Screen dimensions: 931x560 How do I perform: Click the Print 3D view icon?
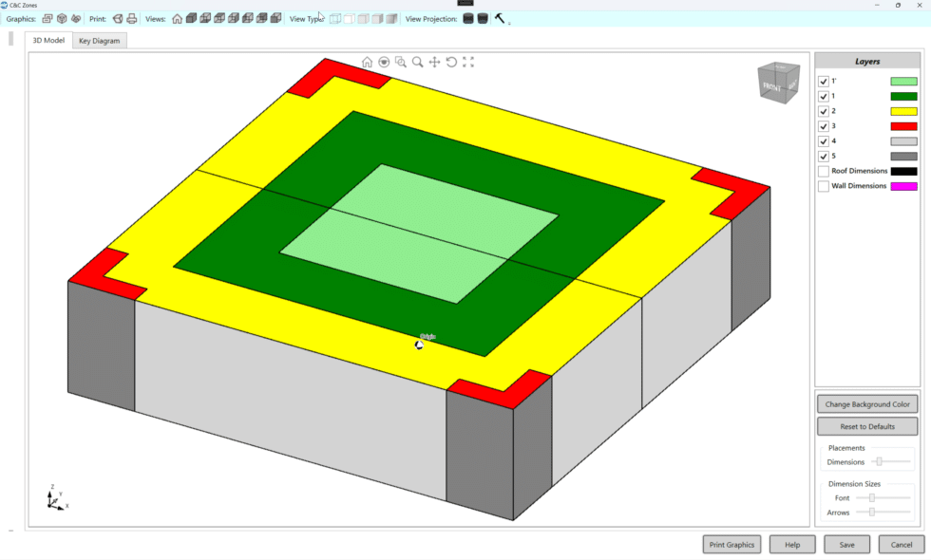point(118,19)
